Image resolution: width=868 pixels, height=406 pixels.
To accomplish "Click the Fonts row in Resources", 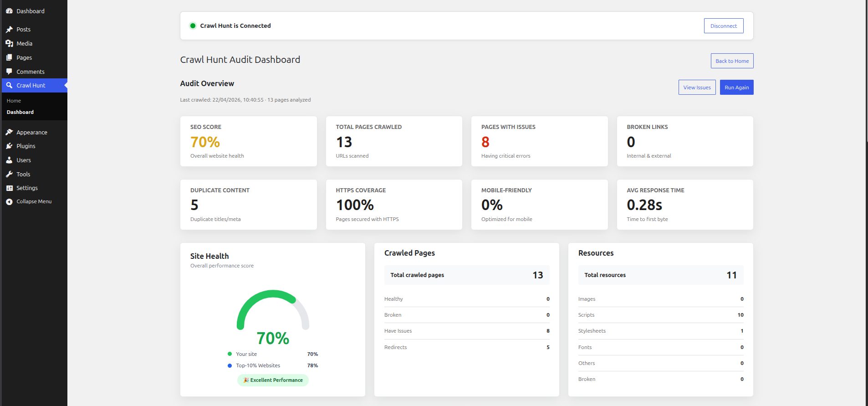I will pos(661,347).
